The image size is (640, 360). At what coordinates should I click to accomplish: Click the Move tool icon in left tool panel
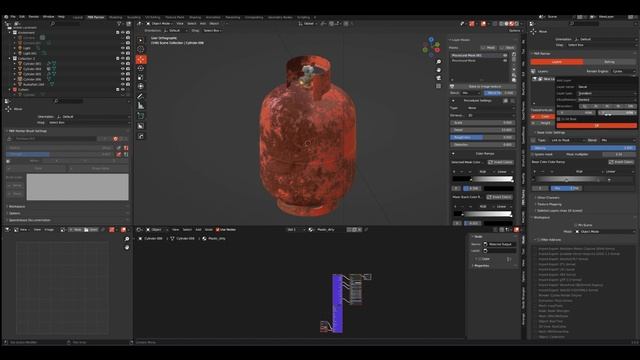8,109
